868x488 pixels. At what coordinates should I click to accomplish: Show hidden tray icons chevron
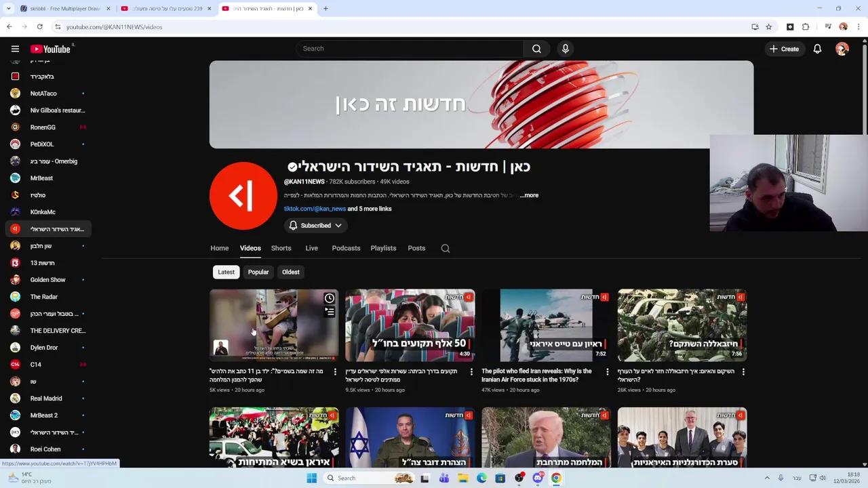pyautogui.click(x=767, y=478)
